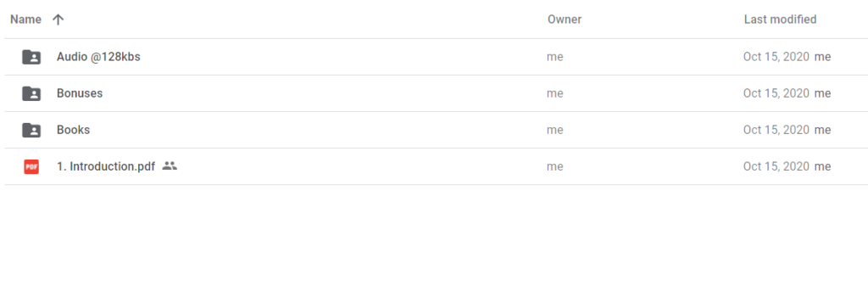Click the owner 'me' in the Bonuses row
This screenshot has height=308, width=868.
coord(555,93)
